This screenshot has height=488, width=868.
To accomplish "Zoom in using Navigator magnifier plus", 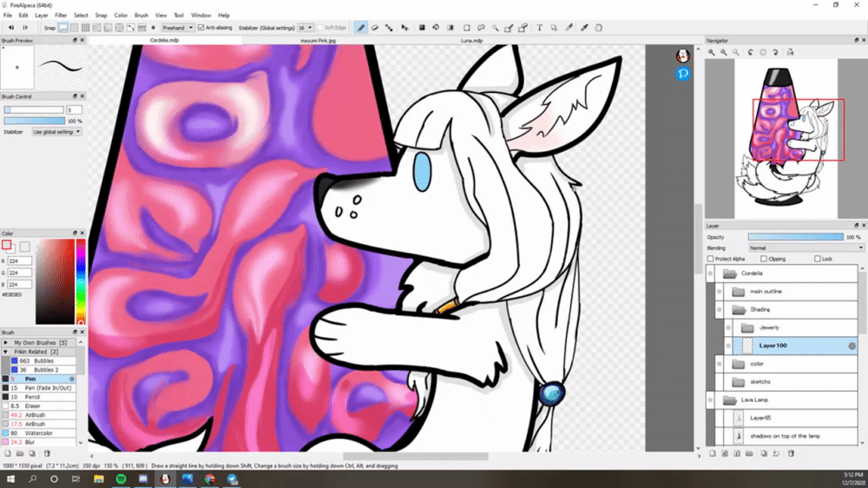I will (712, 52).
